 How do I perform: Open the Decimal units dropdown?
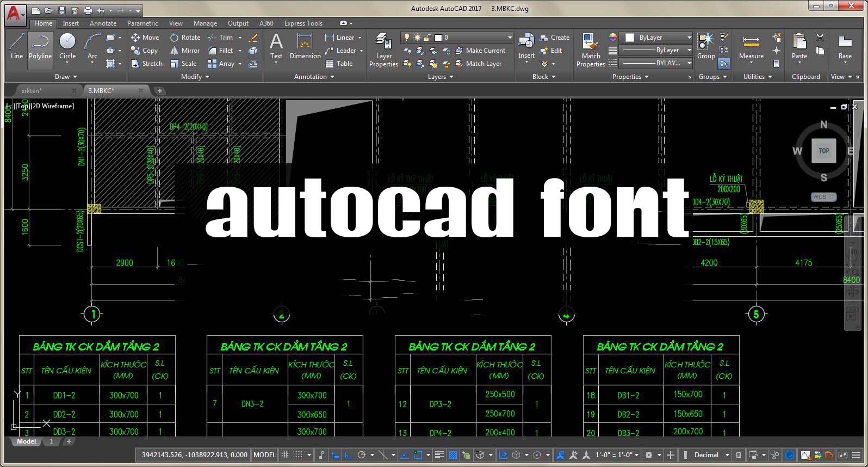(x=711, y=455)
